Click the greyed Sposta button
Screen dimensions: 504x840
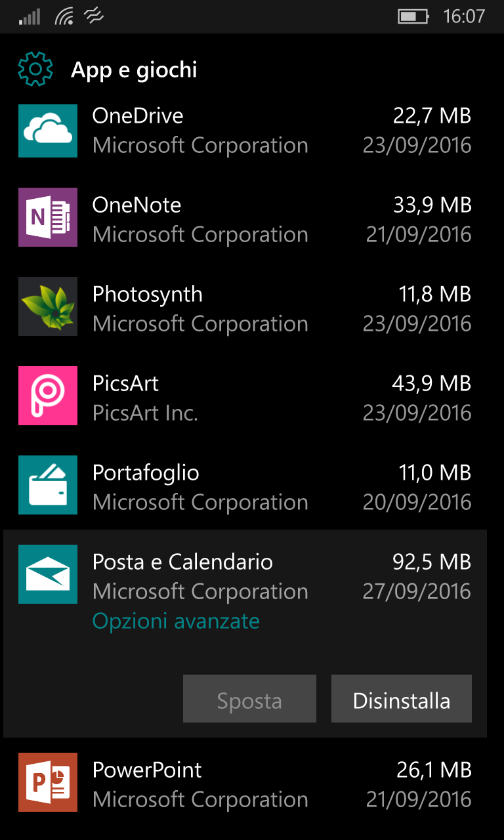pos(249,699)
